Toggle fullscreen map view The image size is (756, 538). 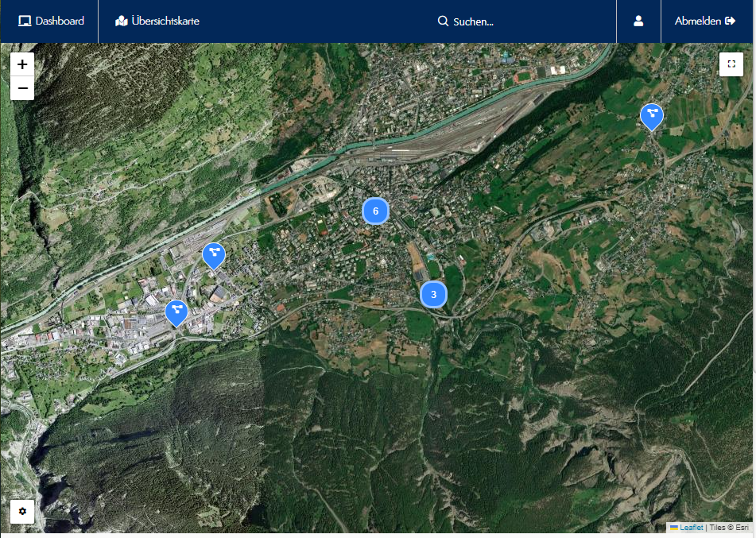tap(731, 64)
